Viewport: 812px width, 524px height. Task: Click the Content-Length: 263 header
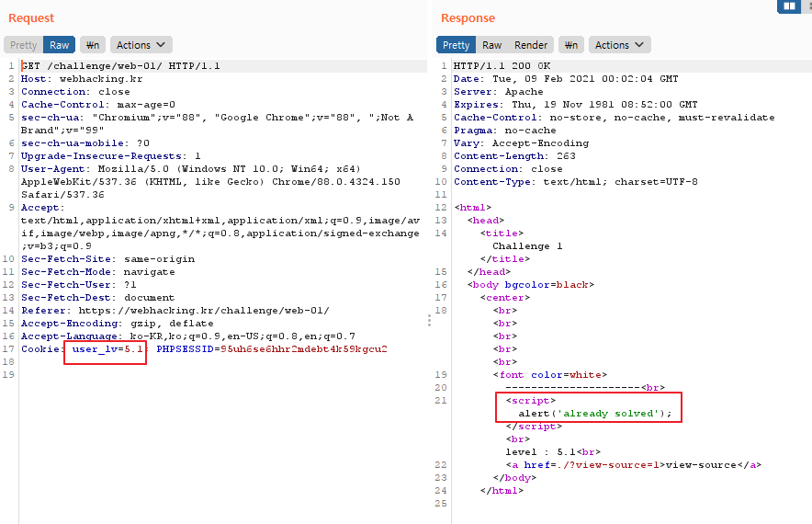514,156
